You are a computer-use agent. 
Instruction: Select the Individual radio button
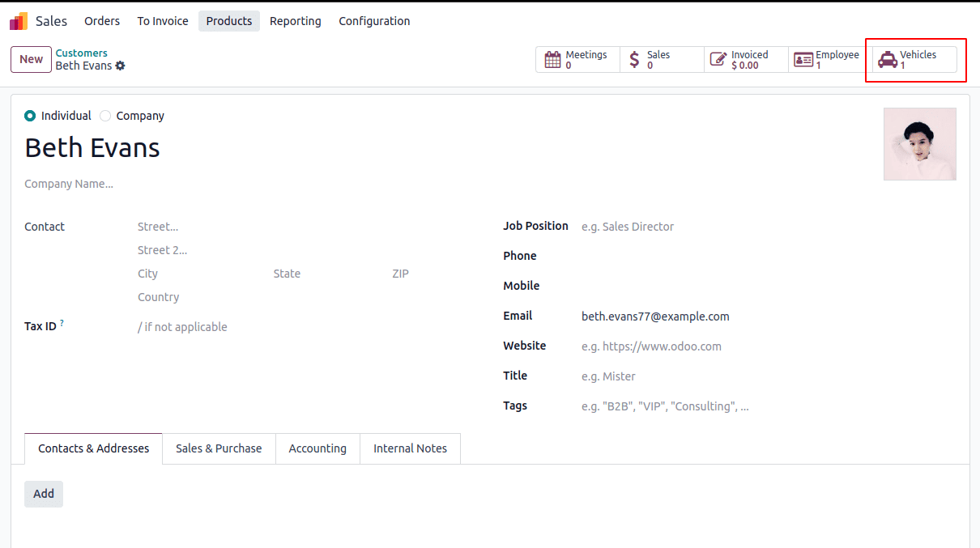28,115
